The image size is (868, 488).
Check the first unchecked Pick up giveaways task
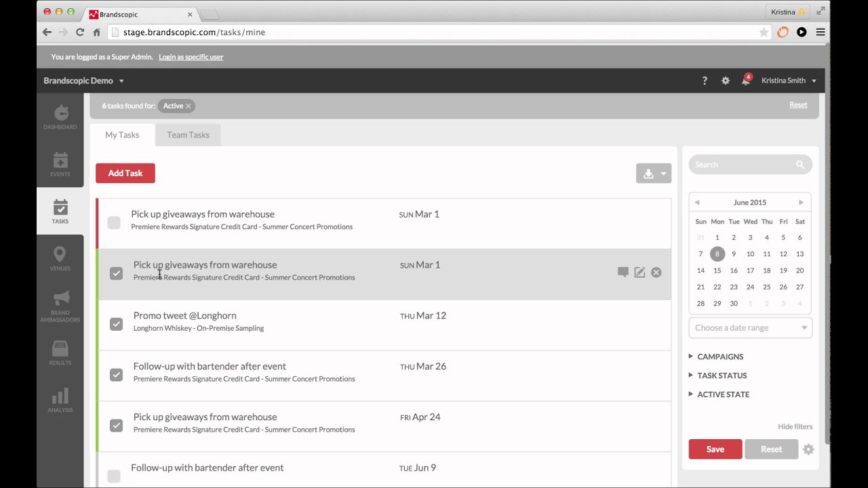click(114, 222)
